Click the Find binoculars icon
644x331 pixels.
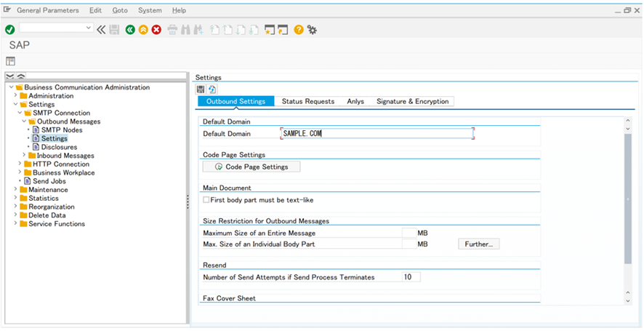tap(185, 30)
